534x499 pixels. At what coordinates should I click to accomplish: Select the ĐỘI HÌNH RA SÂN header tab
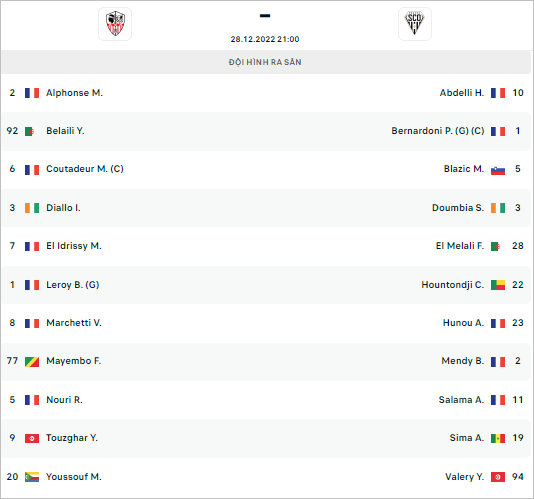(x=265, y=62)
